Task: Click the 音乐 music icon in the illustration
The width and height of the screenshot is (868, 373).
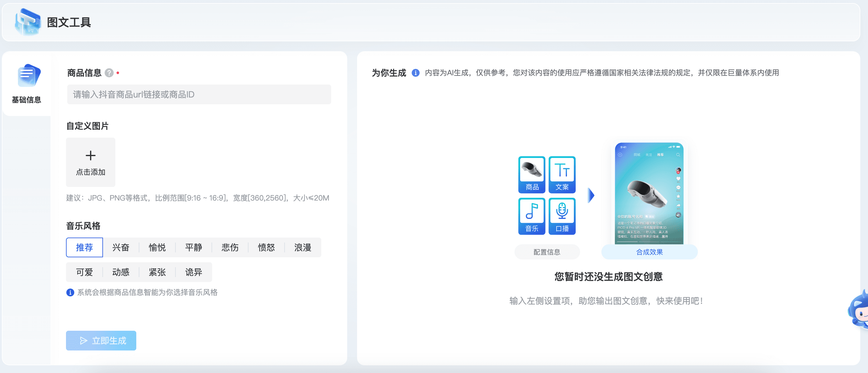Action: coord(532,216)
